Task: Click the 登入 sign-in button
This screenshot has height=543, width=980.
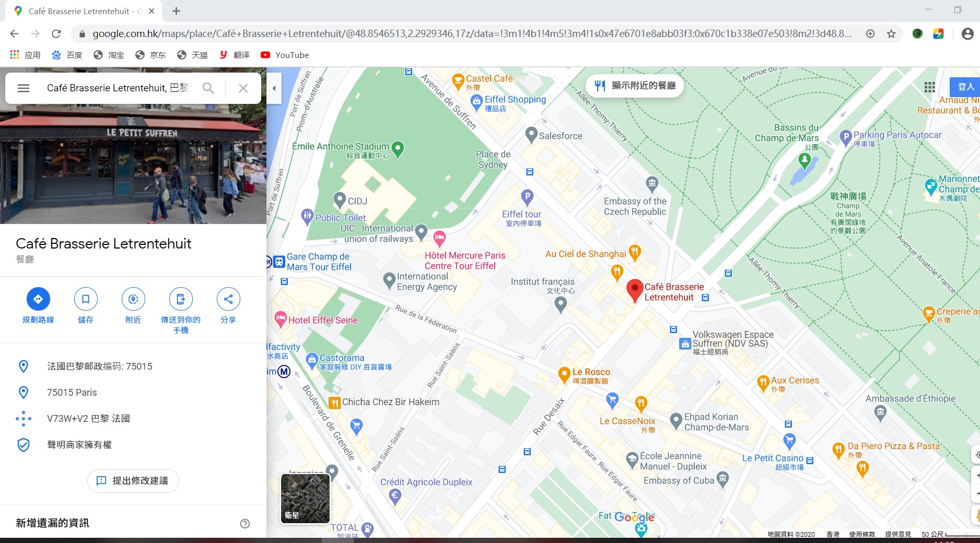Action: tap(965, 87)
